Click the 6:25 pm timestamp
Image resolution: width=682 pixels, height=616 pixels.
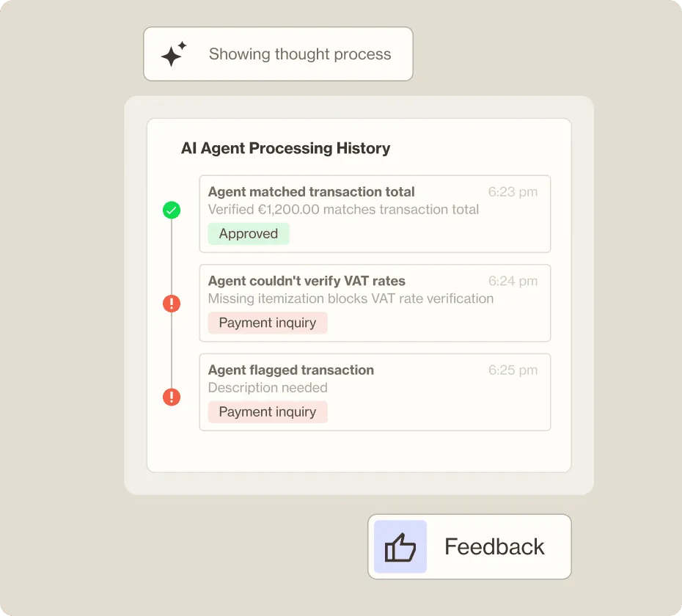(x=513, y=370)
